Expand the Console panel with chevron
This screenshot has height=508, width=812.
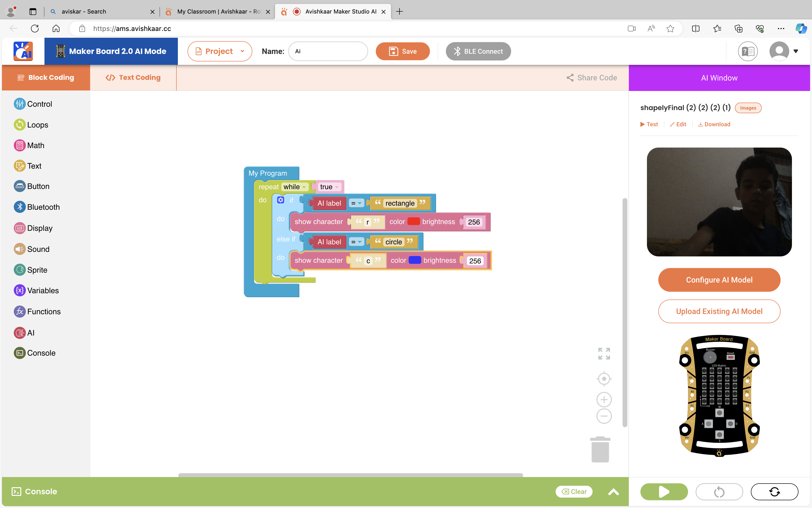click(613, 492)
